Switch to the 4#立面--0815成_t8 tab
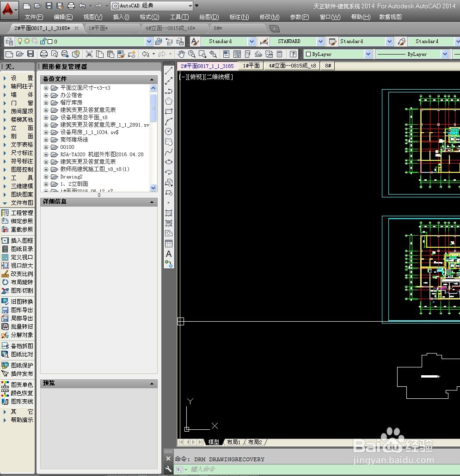The image size is (460, 476). pyautogui.click(x=292, y=66)
